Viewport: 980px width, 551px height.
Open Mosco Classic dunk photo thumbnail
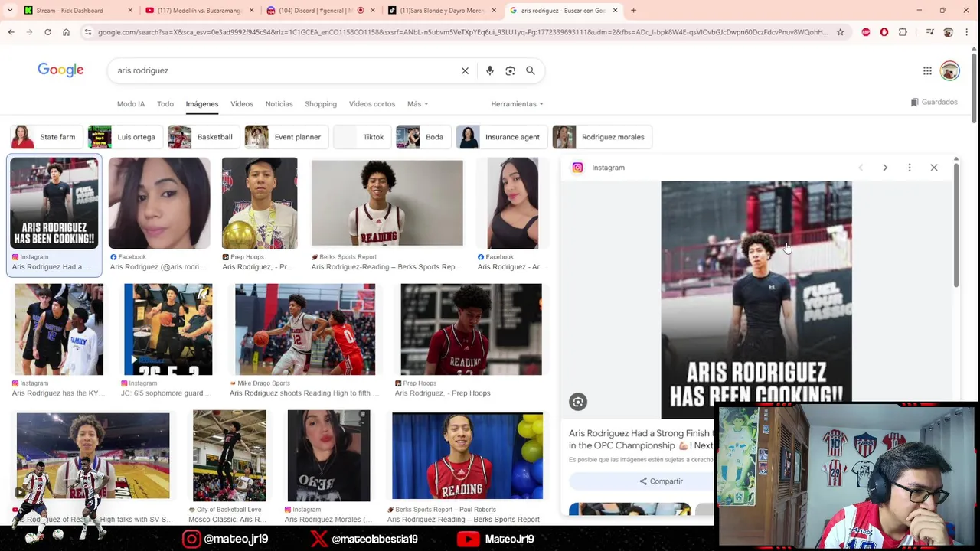230,456
